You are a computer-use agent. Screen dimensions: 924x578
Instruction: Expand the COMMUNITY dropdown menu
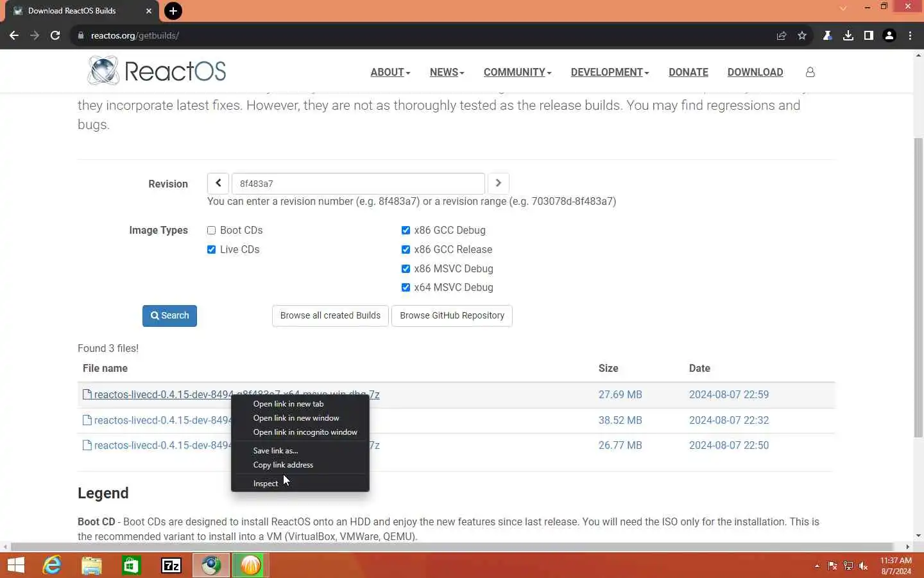pyautogui.click(x=517, y=72)
